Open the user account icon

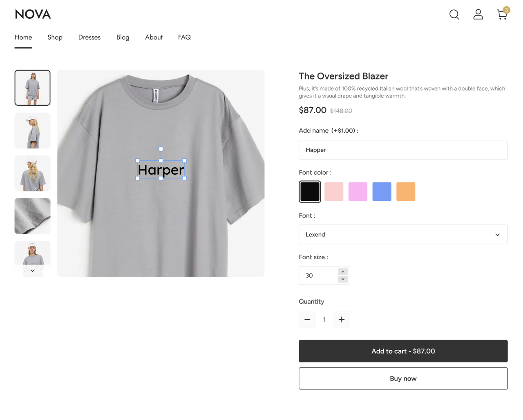pos(478,15)
